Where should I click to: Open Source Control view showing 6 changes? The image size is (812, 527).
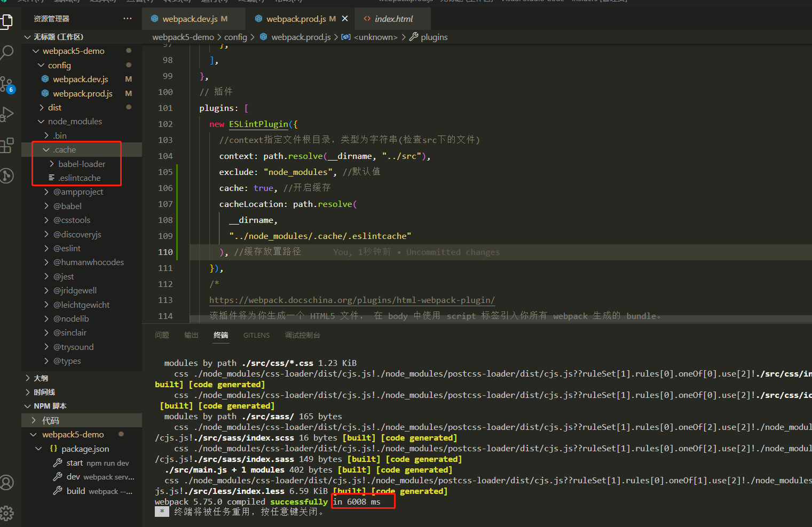click(7, 84)
